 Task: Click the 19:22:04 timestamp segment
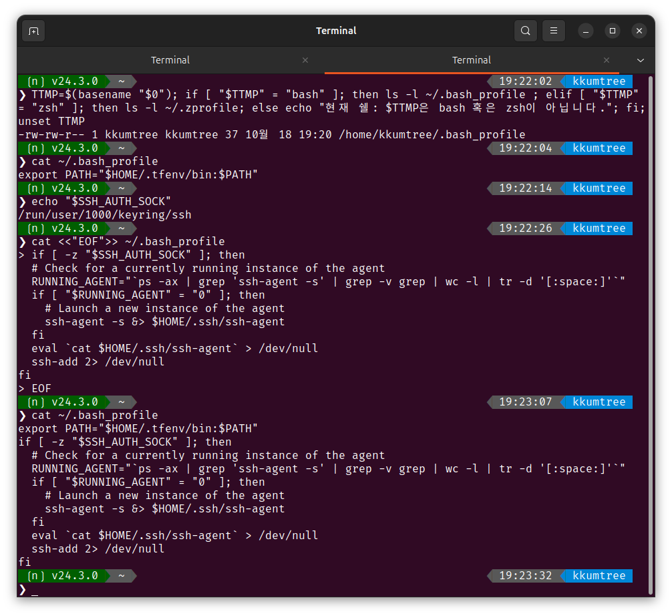click(526, 148)
